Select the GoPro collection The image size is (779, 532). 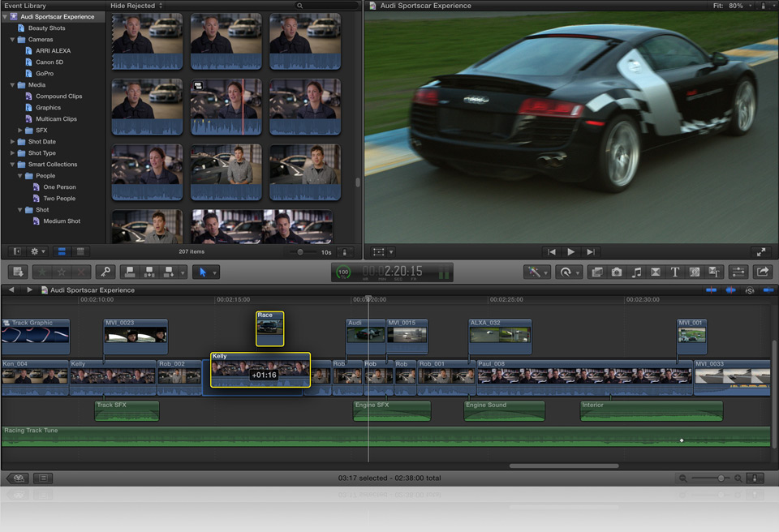[44, 74]
